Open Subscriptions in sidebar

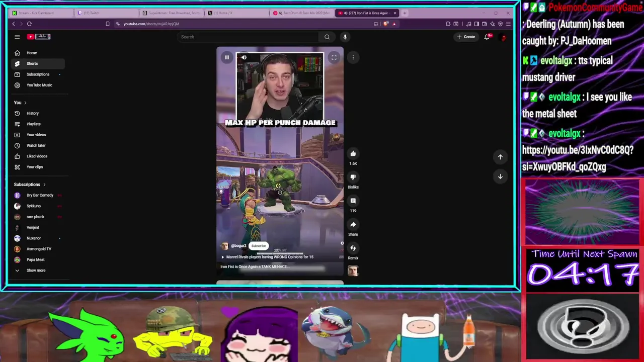(38, 74)
